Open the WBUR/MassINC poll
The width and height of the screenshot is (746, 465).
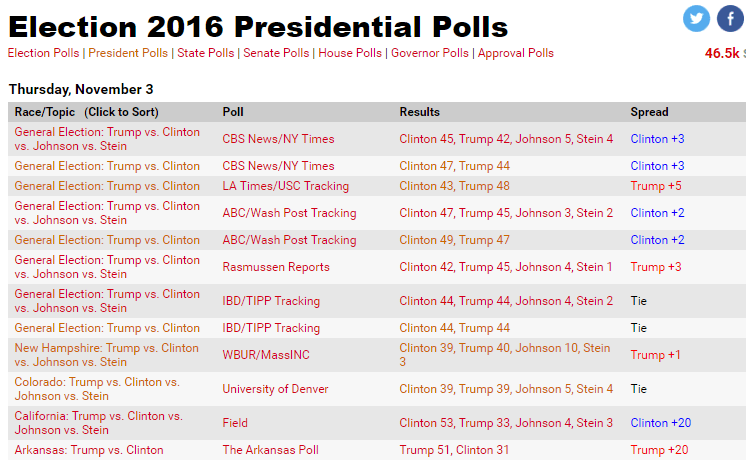click(x=265, y=355)
